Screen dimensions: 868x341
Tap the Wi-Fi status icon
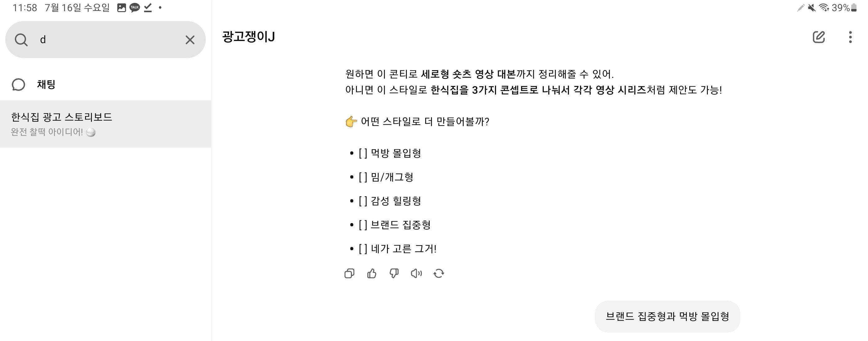[x=824, y=7]
